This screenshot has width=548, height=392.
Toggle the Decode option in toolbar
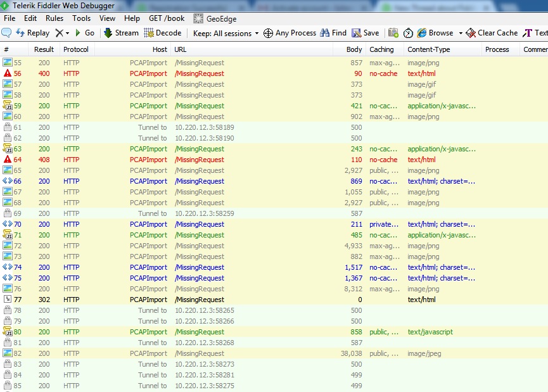tap(163, 33)
